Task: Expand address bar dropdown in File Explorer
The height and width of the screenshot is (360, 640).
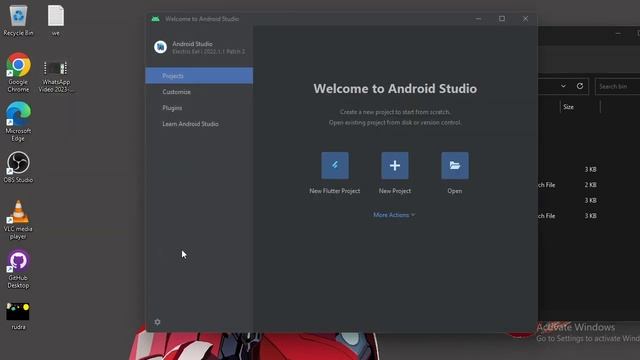Action: pos(563,86)
